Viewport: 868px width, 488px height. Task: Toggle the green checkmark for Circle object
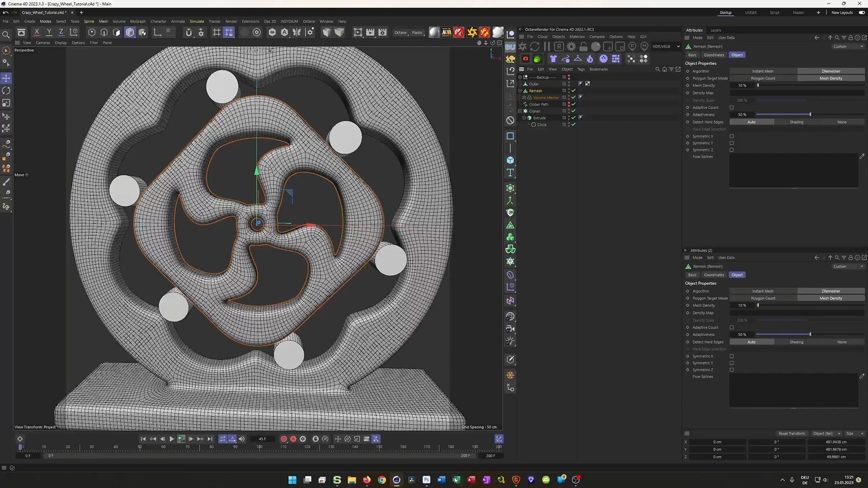[573, 124]
